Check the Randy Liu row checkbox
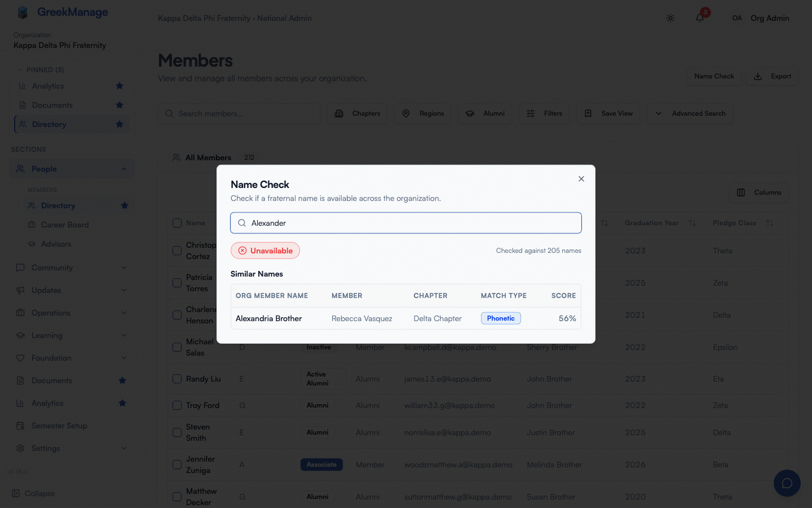 (177, 379)
